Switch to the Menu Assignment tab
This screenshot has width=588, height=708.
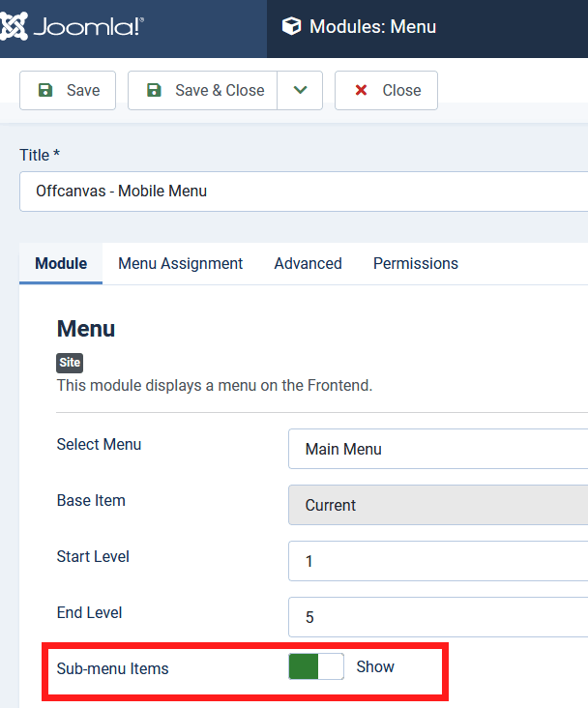pyautogui.click(x=180, y=263)
